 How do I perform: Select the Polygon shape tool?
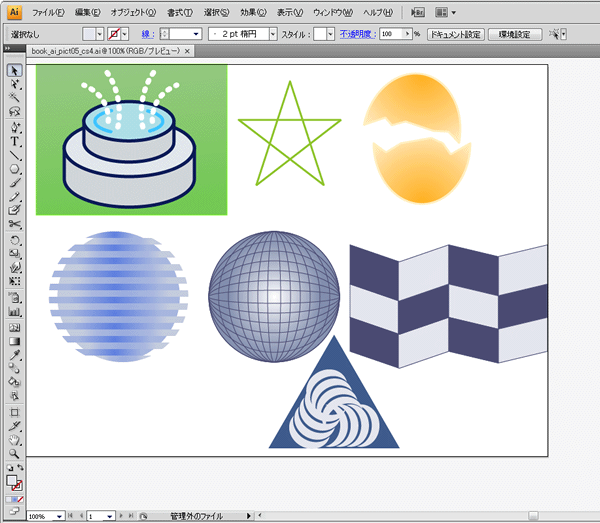click(x=15, y=169)
